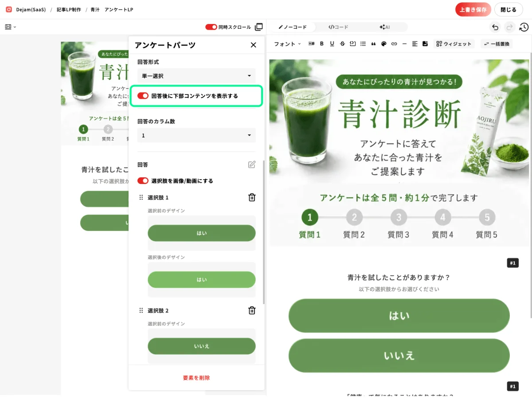This screenshot has width=532, height=399.
Task: Delete 選択肢 2 with trash icon
Action: [x=252, y=310]
